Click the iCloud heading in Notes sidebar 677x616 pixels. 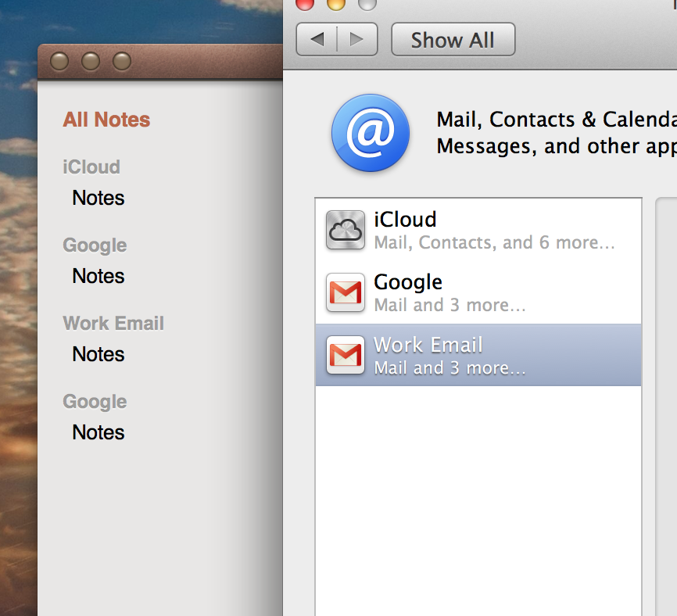coord(91,167)
